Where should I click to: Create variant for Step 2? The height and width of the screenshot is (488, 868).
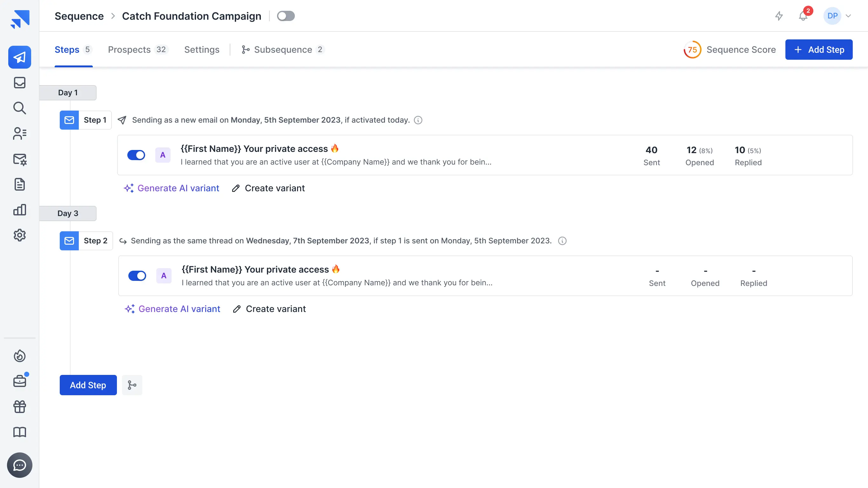269,309
